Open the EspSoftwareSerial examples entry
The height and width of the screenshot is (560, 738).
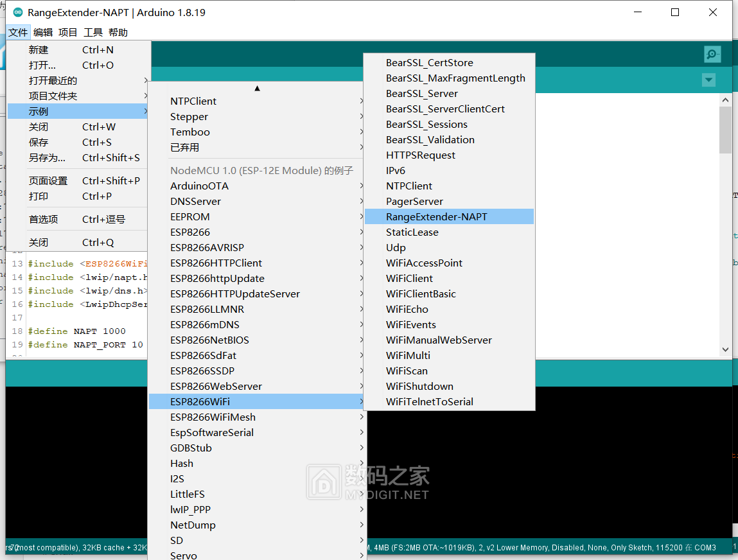pos(257,432)
